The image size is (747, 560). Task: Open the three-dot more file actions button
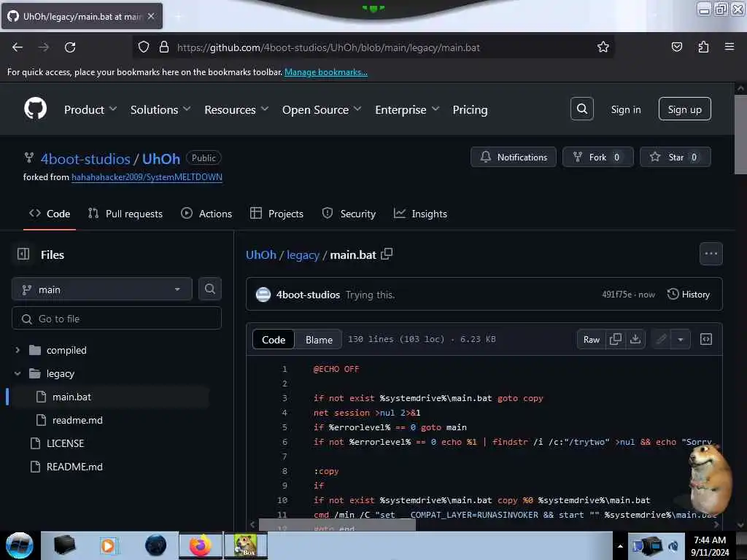point(711,254)
